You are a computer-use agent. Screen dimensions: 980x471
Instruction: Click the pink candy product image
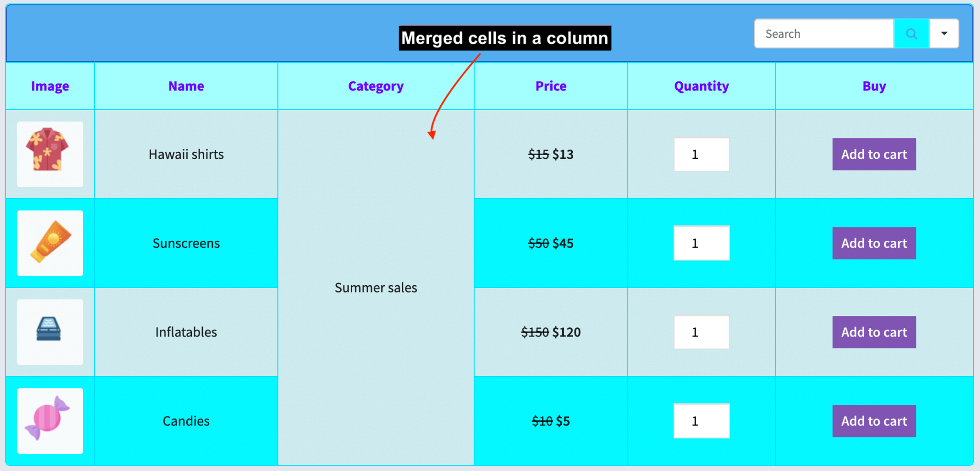[x=50, y=421]
